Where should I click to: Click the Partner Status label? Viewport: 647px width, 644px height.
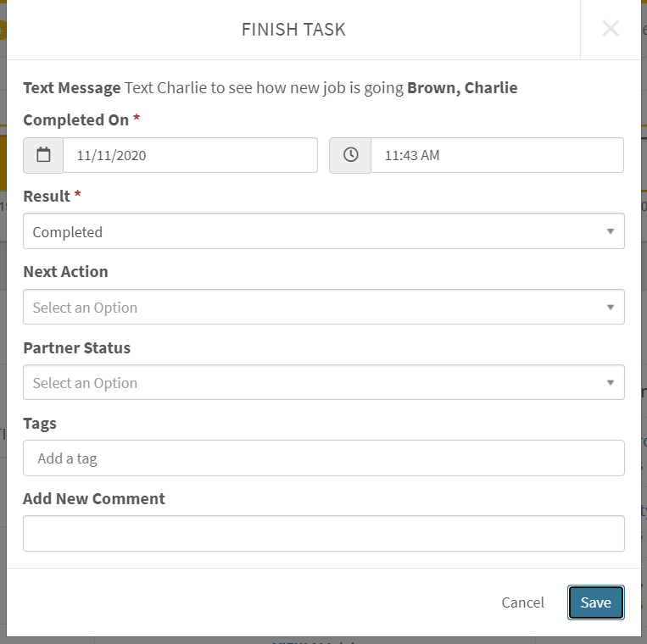[x=76, y=347]
